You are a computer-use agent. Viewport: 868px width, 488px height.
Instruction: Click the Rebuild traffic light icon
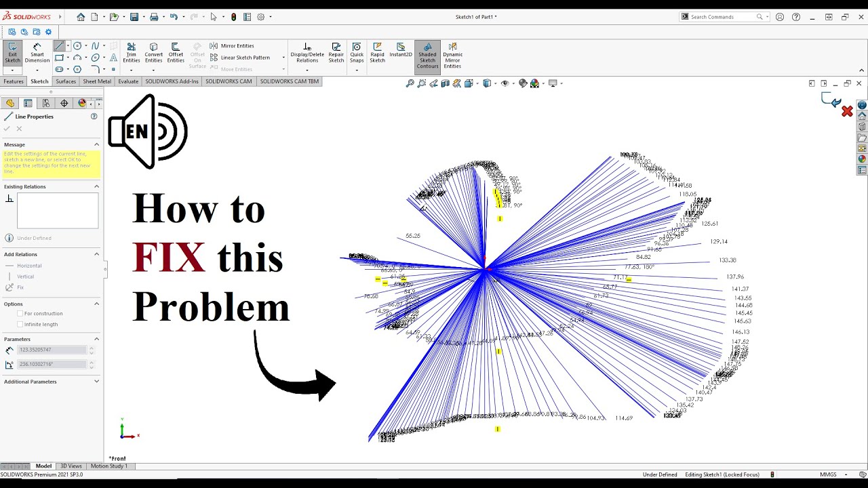click(x=234, y=17)
